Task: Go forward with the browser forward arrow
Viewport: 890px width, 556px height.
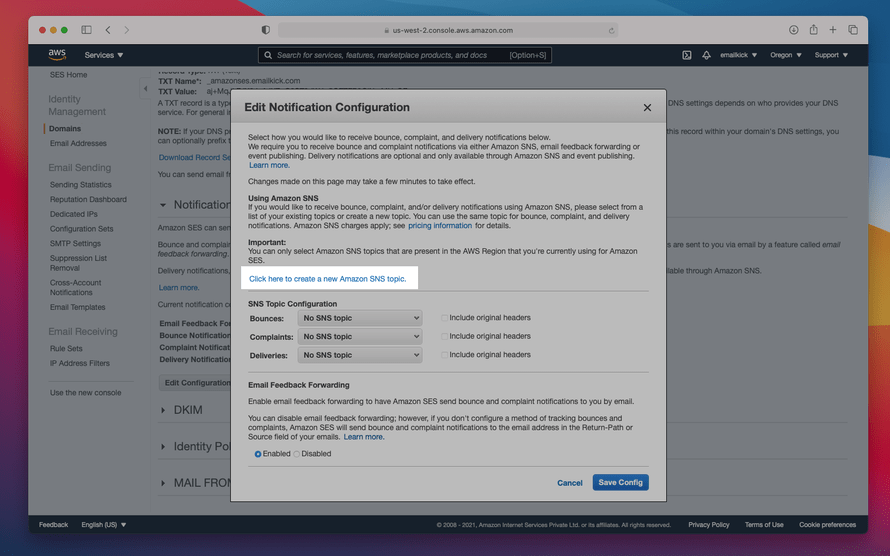Action: 127,30
